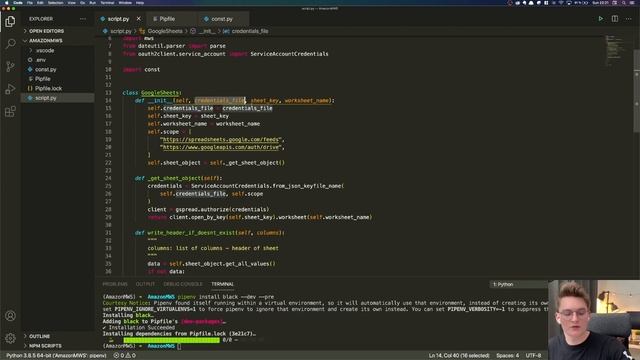Expand the NPM Scripts section
This screenshot has height=360, width=640.
click(58, 346)
